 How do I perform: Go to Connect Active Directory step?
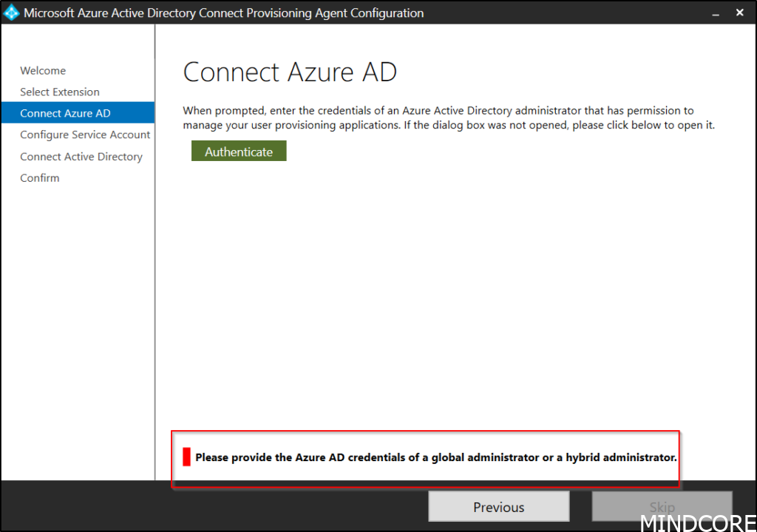tap(81, 157)
